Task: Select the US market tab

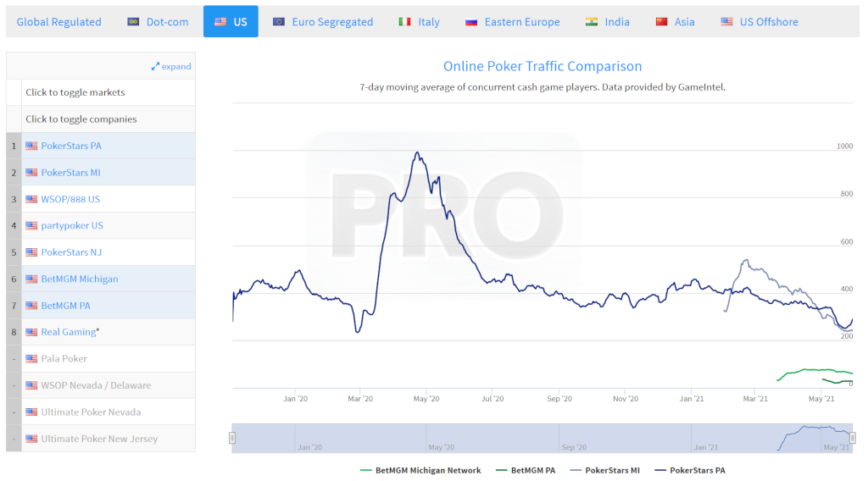Action: 231,21
